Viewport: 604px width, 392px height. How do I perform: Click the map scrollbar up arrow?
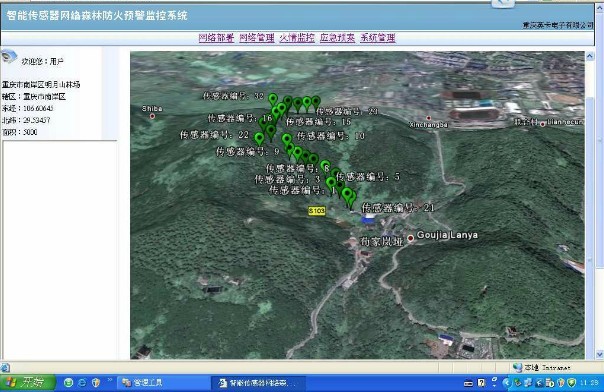(590, 57)
